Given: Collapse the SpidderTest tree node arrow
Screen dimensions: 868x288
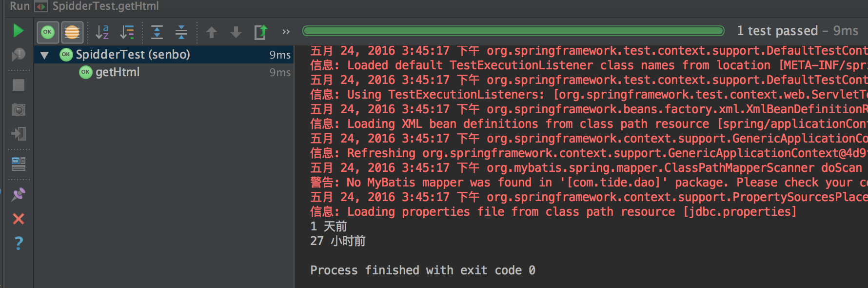Looking at the screenshot, I should [x=44, y=55].
